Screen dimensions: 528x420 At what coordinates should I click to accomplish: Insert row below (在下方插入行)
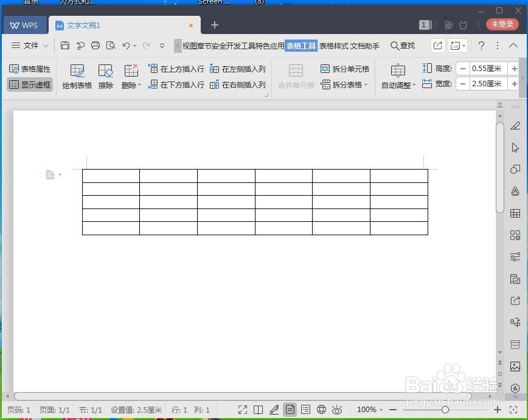pos(176,84)
